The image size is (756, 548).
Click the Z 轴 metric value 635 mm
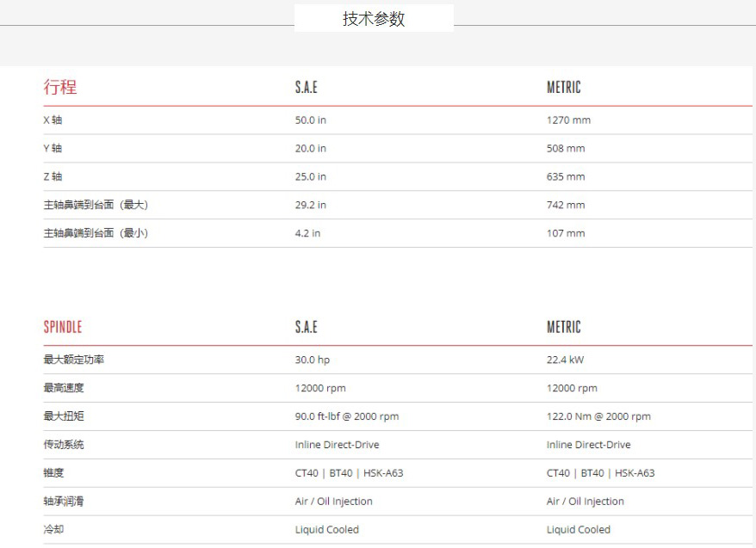click(566, 177)
